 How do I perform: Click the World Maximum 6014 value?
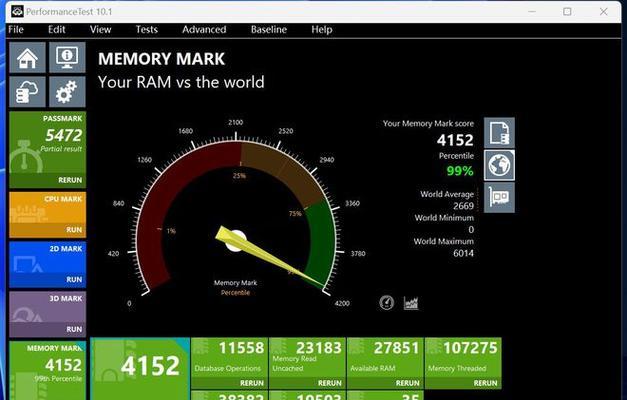coord(463,253)
